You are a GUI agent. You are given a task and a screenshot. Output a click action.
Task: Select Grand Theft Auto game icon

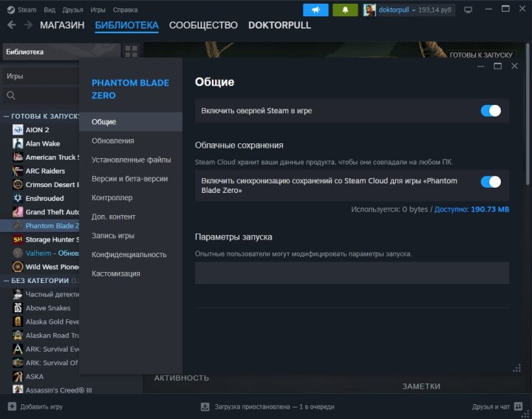click(x=18, y=212)
